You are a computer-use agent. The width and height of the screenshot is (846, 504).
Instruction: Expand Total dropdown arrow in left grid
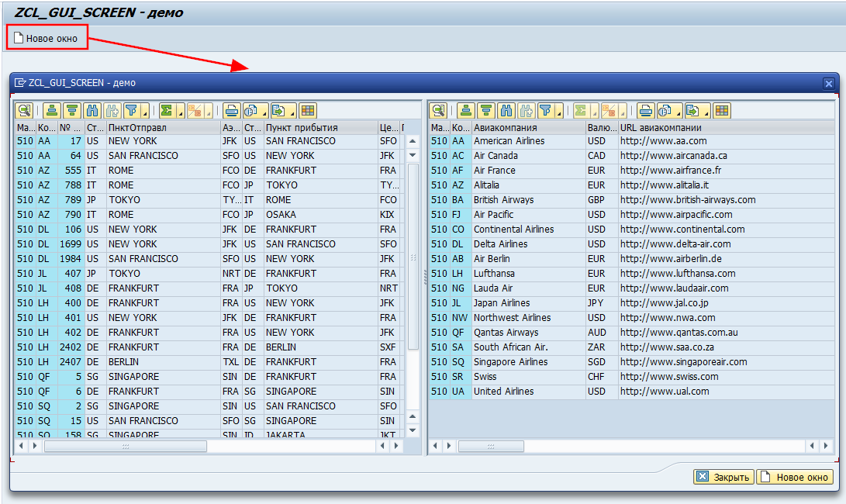[x=180, y=111]
